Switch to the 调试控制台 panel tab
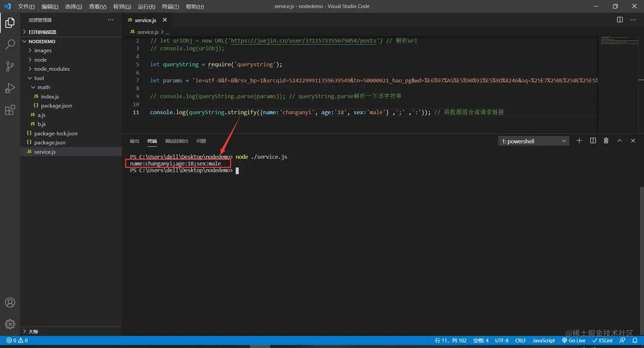644x348 pixels. point(177,141)
